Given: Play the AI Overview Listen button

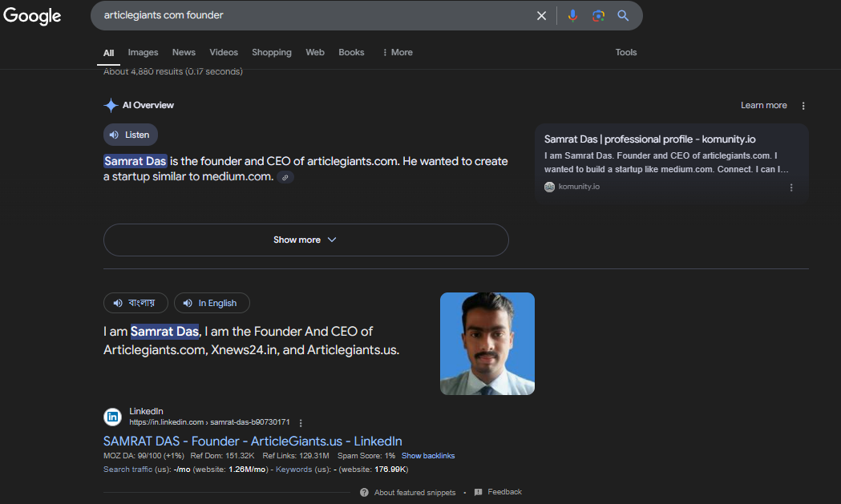Looking at the screenshot, I should click(x=131, y=135).
